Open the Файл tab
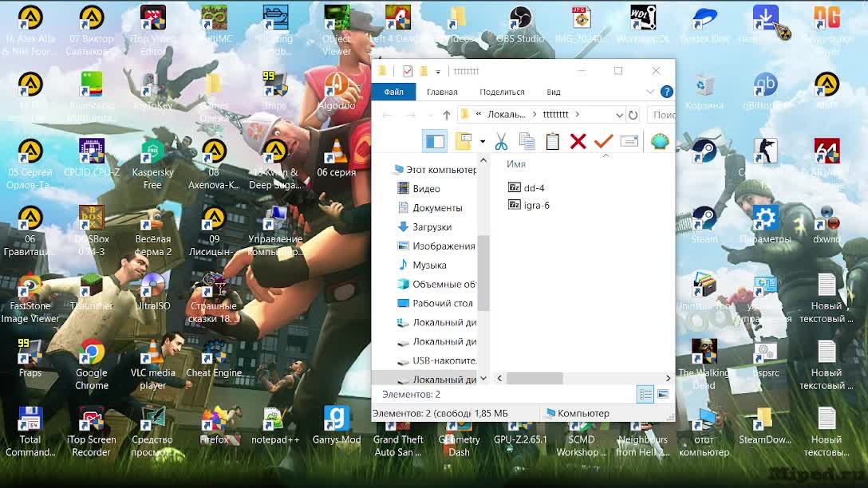The height and width of the screenshot is (488, 868). click(393, 92)
